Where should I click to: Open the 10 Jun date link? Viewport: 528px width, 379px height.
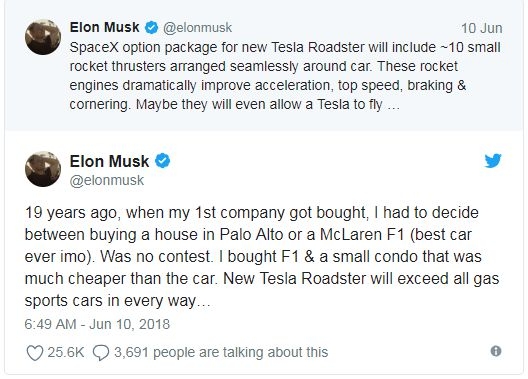(x=482, y=28)
